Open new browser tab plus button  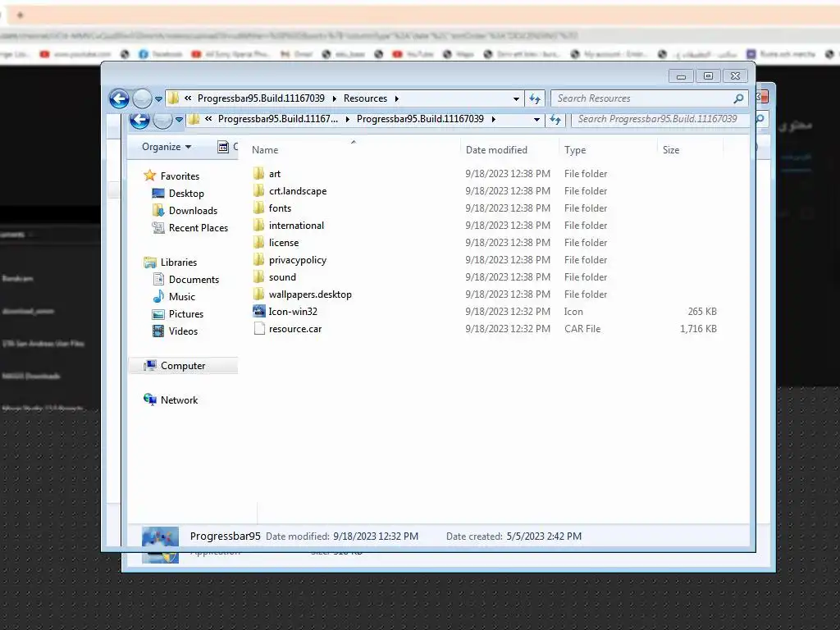[x=20, y=15]
